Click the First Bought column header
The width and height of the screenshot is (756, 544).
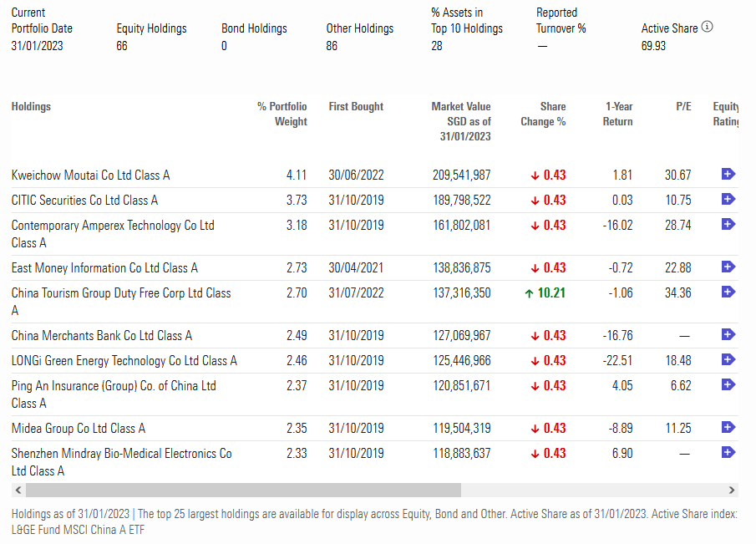tap(356, 106)
